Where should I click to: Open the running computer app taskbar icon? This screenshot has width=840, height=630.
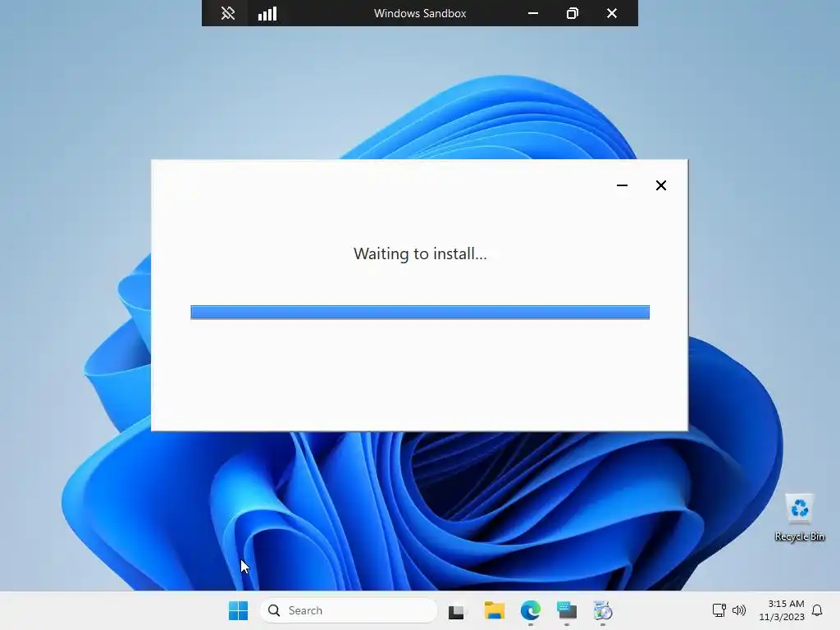click(x=566, y=610)
